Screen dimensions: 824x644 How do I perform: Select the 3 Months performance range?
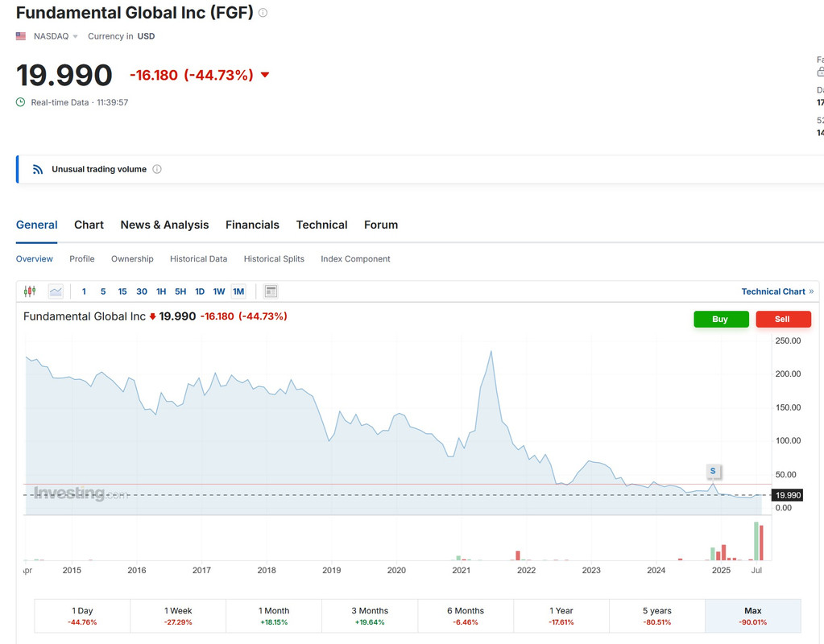[370, 616]
